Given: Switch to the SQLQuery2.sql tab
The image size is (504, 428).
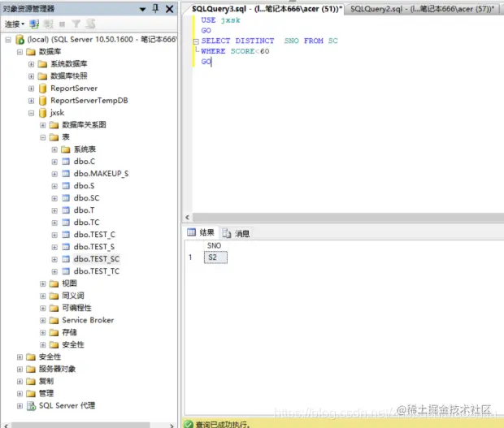Looking at the screenshot, I should pyautogui.click(x=422, y=9).
